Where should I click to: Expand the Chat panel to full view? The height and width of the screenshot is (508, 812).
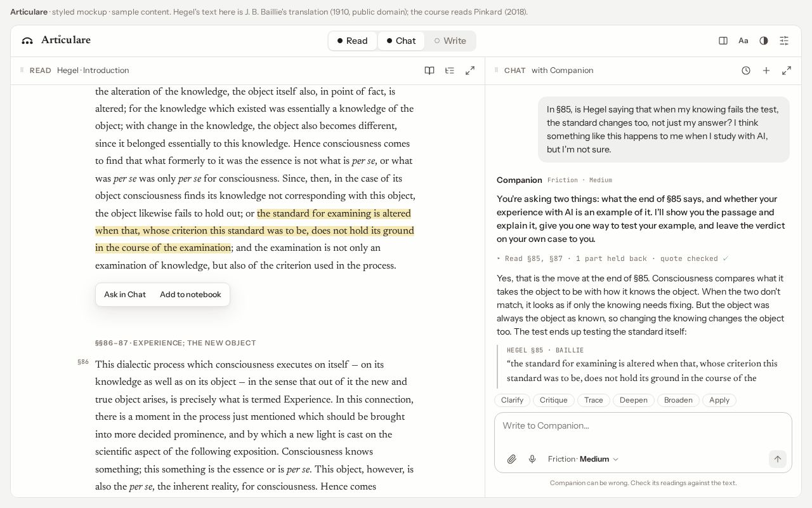(x=787, y=70)
